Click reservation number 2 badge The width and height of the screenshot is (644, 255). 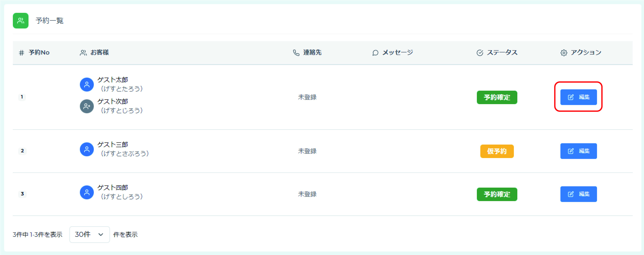(x=22, y=151)
